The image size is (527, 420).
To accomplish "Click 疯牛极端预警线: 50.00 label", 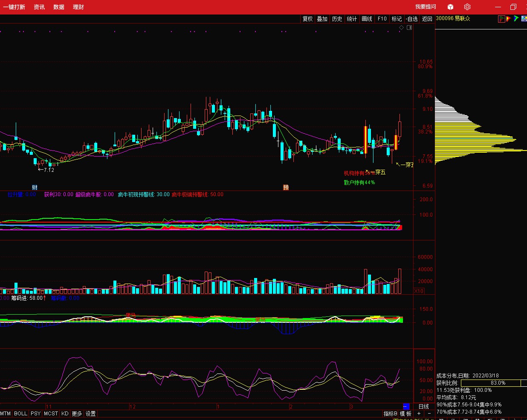I will pyautogui.click(x=197, y=194).
